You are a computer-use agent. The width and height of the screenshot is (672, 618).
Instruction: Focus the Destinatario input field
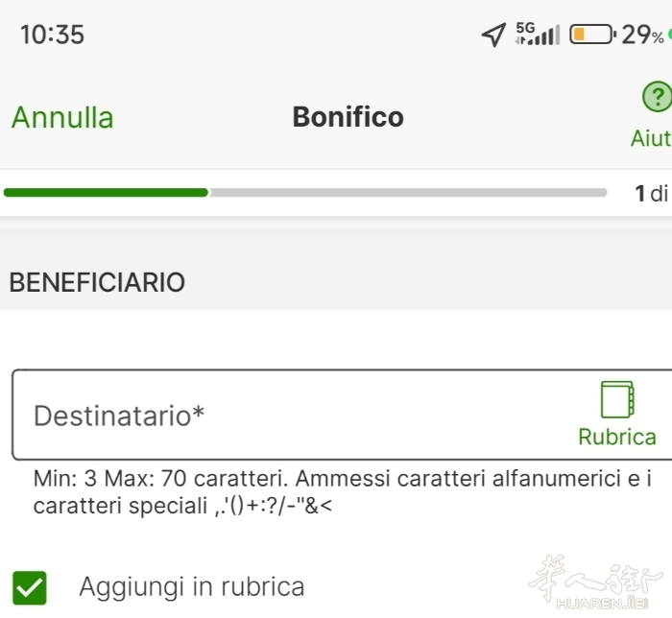coord(288,416)
